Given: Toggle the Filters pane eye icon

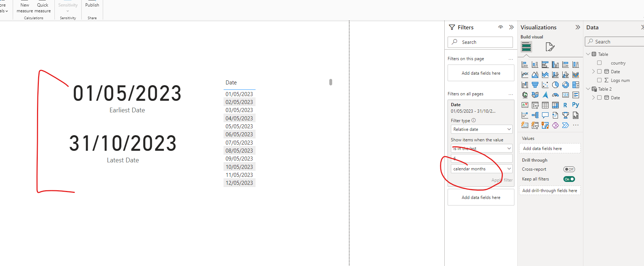Looking at the screenshot, I should [x=501, y=27].
